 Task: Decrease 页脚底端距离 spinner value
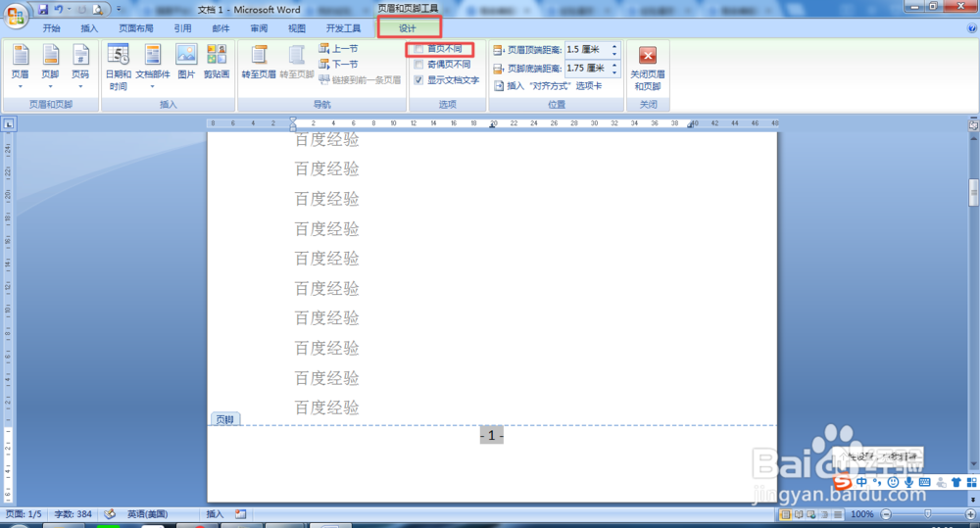pos(614,72)
